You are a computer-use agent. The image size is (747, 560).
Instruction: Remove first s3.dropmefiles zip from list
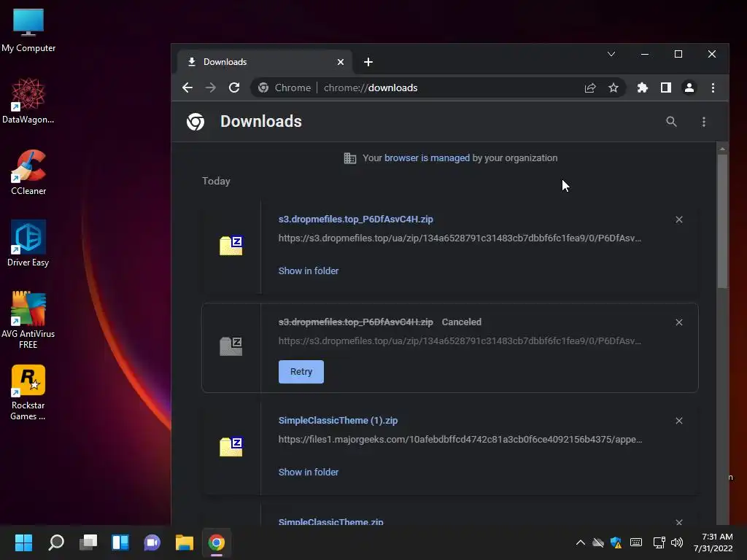679,219
